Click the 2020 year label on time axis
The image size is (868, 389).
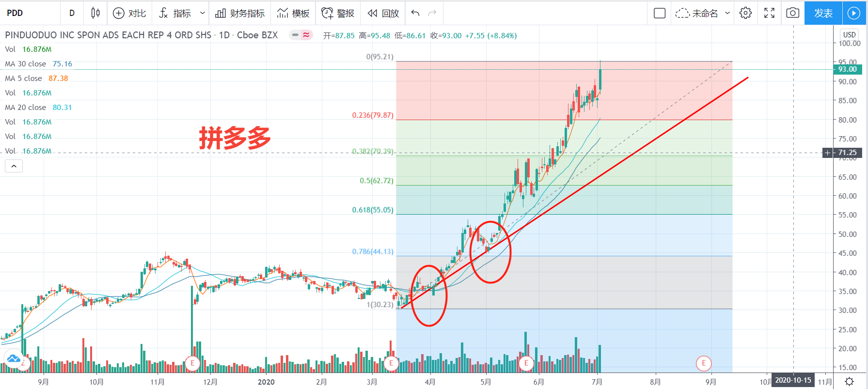[266, 382]
